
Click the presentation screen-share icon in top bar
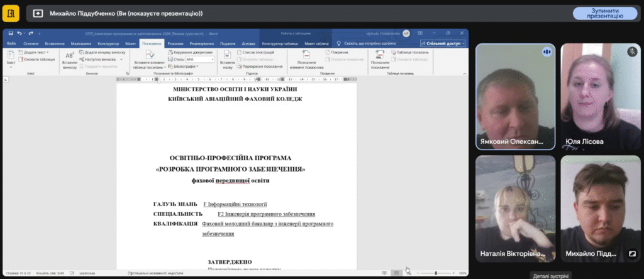click(x=38, y=14)
